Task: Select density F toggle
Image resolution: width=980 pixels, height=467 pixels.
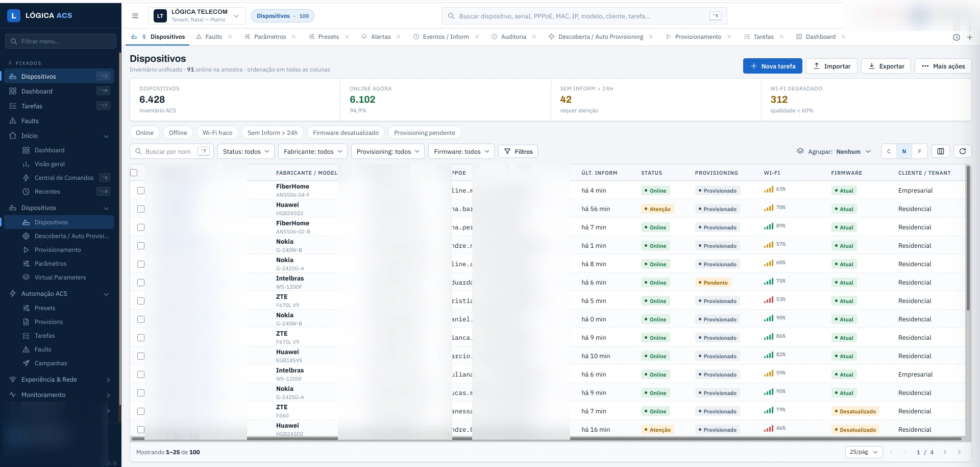Action: pyautogui.click(x=920, y=151)
